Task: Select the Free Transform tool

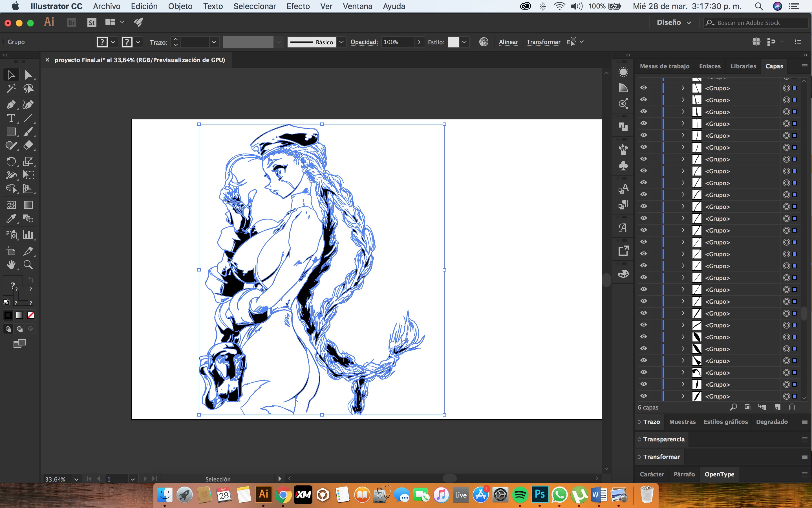Action: pos(28,175)
